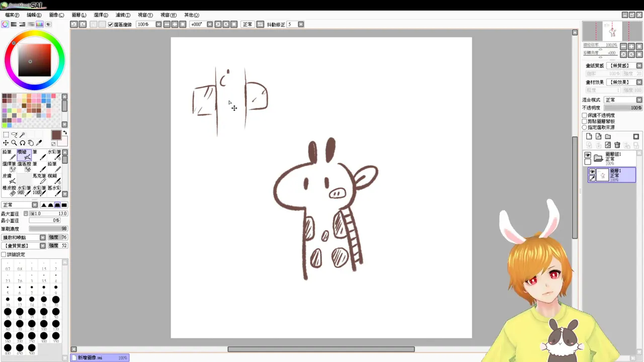
Task: Select the magic wand tool
Action: tap(22, 135)
